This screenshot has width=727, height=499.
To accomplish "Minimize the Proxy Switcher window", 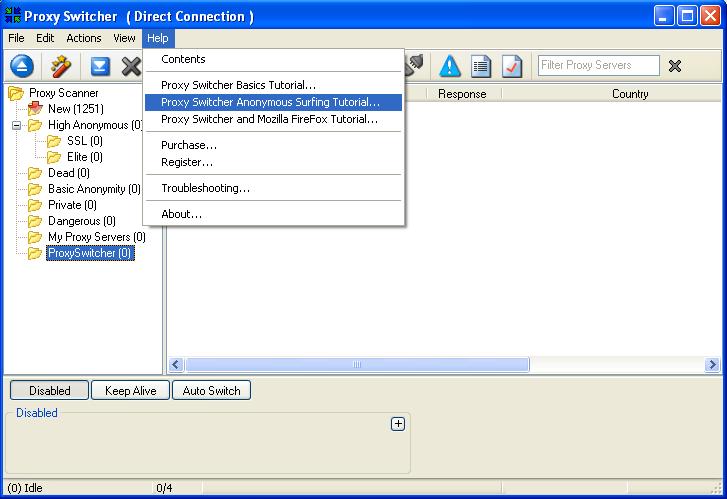I will click(663, 16).
